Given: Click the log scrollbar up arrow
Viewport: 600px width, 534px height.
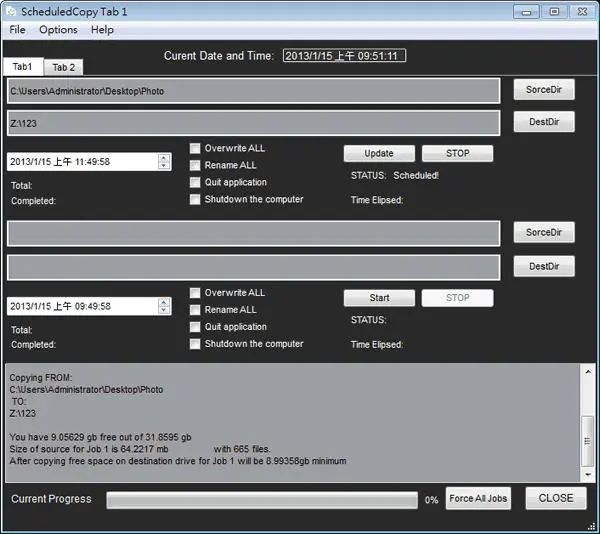Looking at the screenshot, I should (588, 371).
